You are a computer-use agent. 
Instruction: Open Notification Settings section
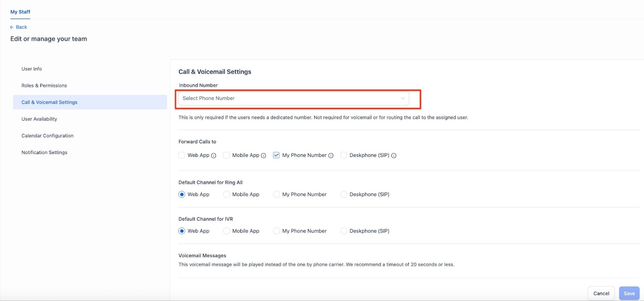44,153
